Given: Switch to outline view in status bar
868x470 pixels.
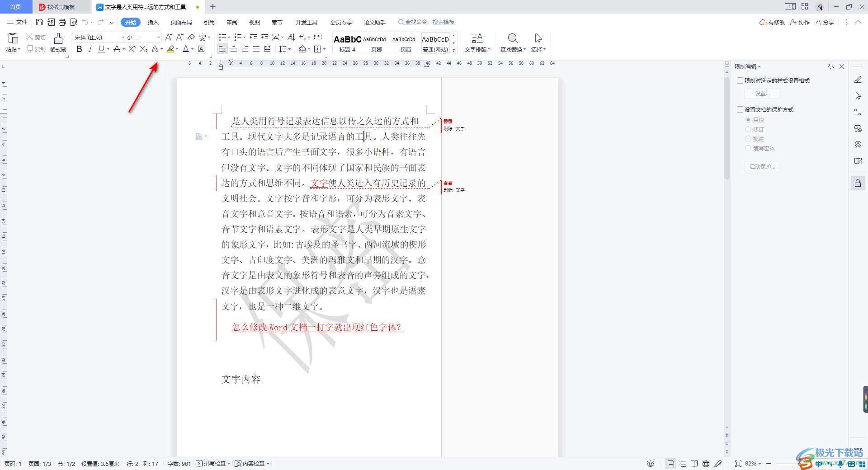Looking at the screenshot, I should point(683,464).
